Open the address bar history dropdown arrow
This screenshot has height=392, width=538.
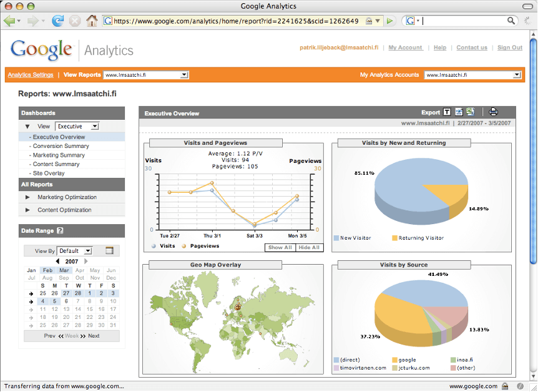(x=378, y=21)
